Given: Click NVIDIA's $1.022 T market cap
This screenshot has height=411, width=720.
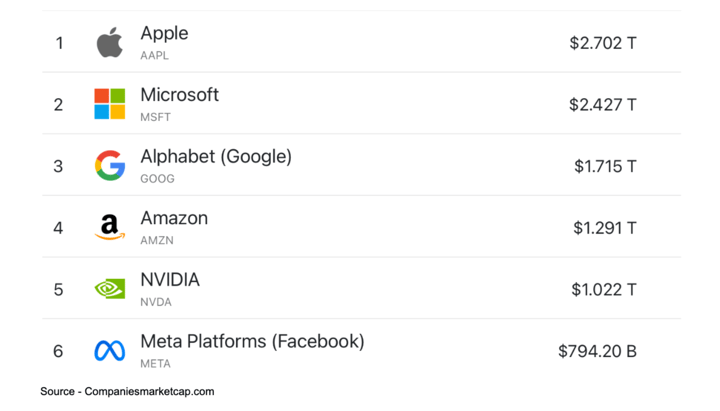Looking at the screenshot, I should (604, 289).
